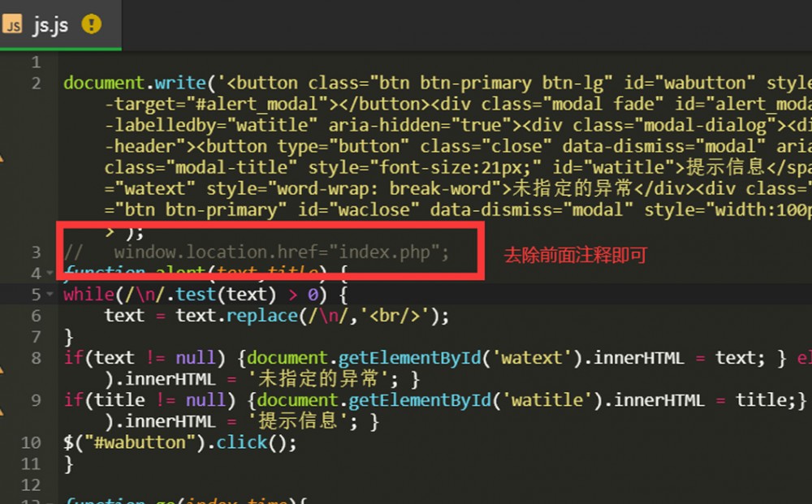The image size is (812, 504).
Task: Click the orange warning marker beside line 9
Action: [x=2, y=411]
